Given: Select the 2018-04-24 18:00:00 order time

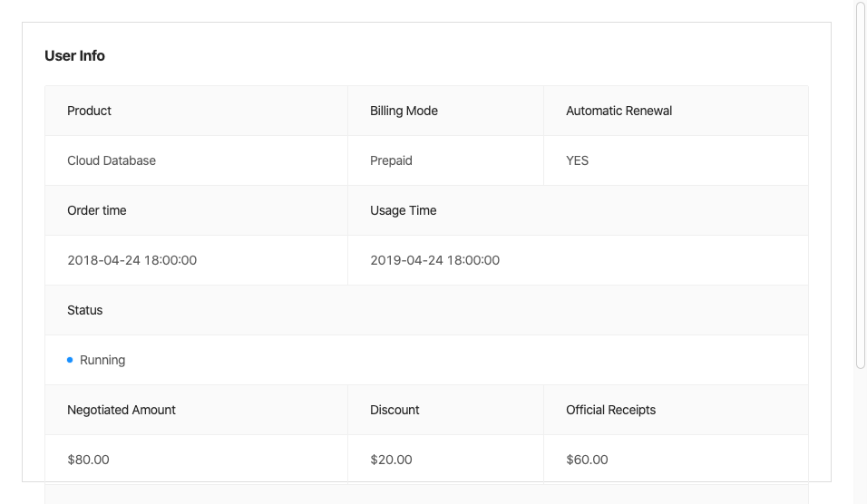Looking at the screenshot, I should tap(132, 260).
